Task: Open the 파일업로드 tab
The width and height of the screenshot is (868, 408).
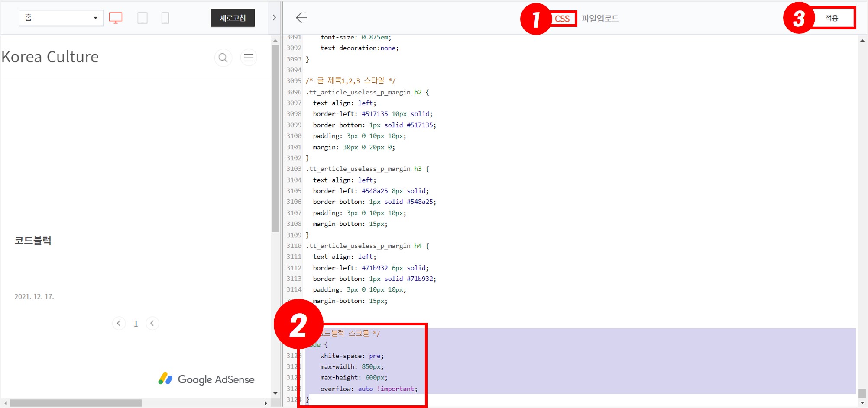Action: tap(600, 18)
